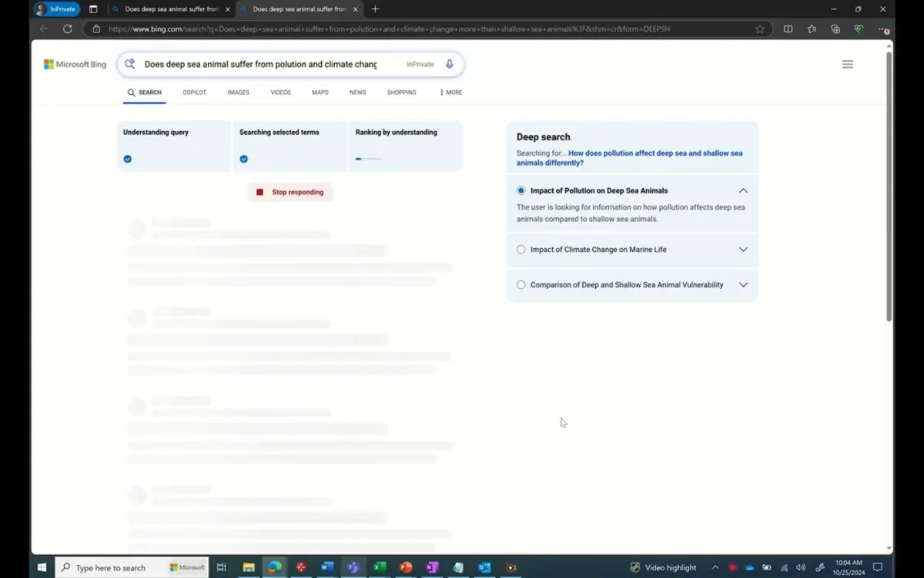This screenshot has width=924, height=578.
Task: Click the browser extensions puzzle icon
Action: [835, 29]
